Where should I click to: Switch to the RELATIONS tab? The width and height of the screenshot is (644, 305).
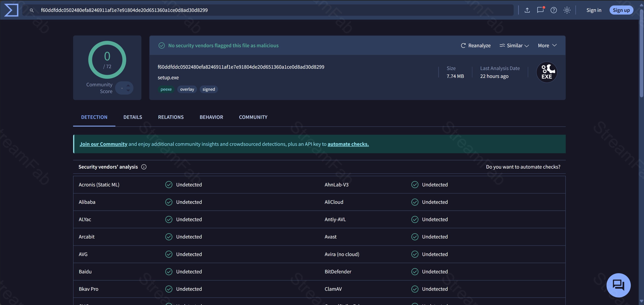click(x=171, y=117)
